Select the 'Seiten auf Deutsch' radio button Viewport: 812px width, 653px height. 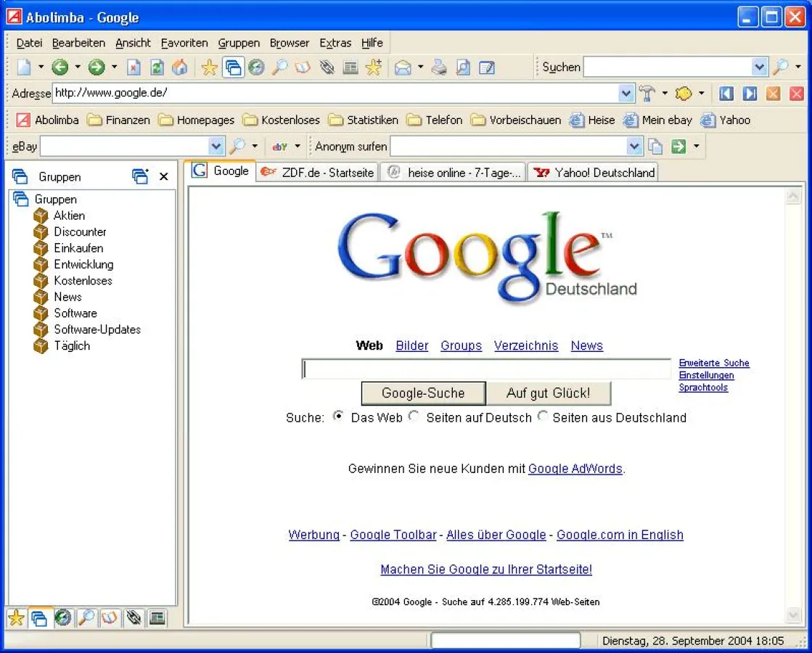414,416
